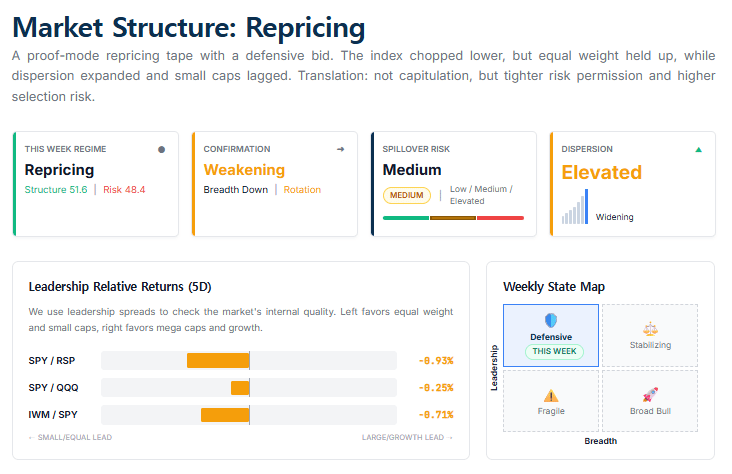Screen dimensions: 732x474
Task: Click the rocket icon above Broad Bull
Action: coord(650,394)
